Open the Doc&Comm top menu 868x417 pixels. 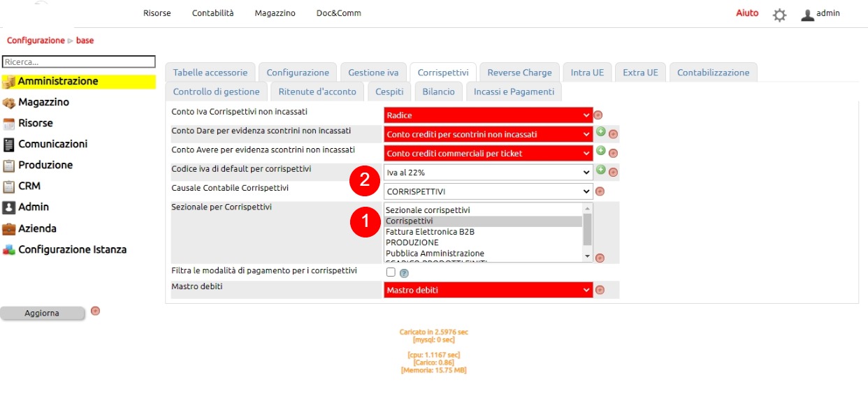pos(339,13)
